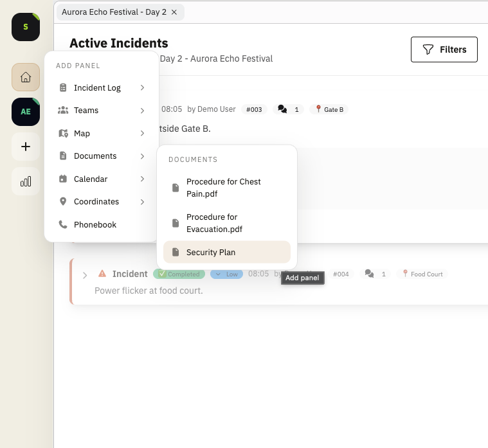This screenshot has width=488, height=448.
Task: Select Coordinates menu entry
Action: pos(102,202)
